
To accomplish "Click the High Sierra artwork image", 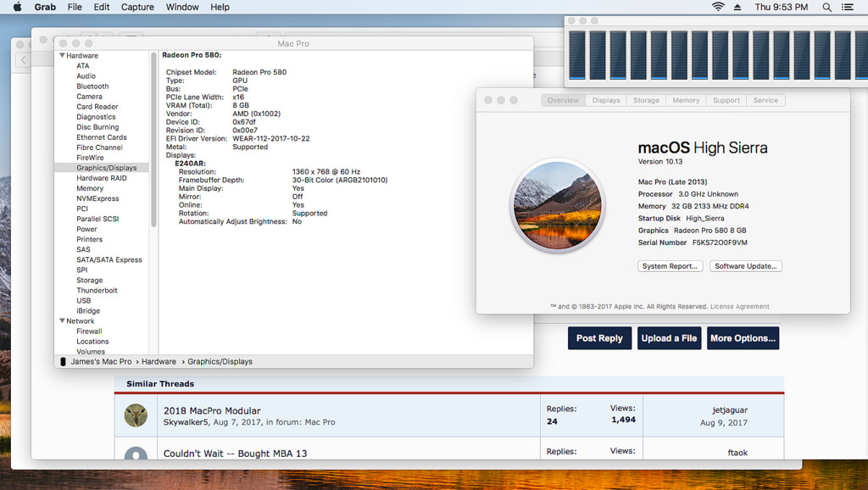I will point(558,205).
